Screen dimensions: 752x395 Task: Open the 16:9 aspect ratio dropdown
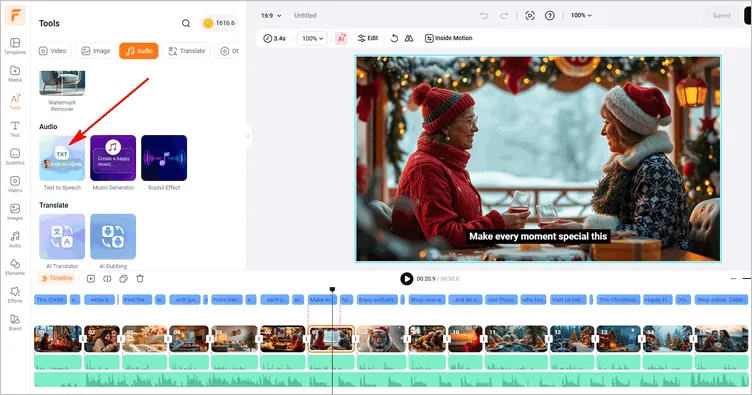[x=271, y=15]
